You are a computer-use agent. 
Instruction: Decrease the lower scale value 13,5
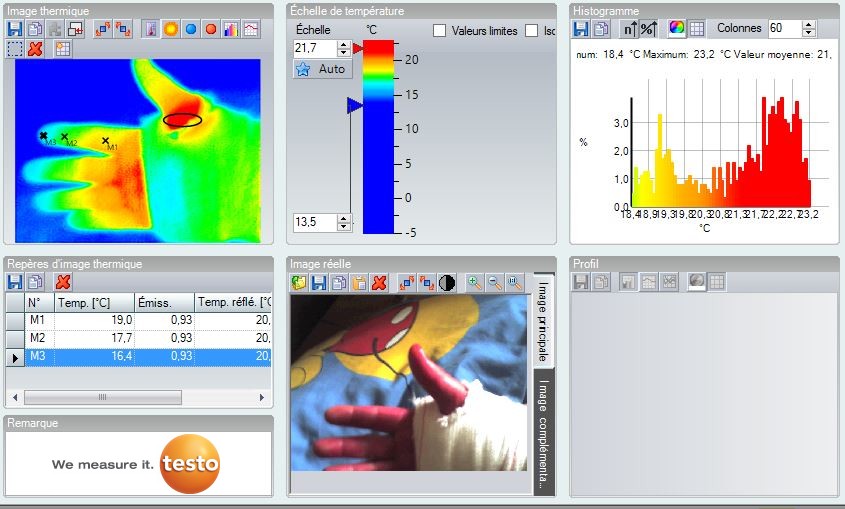click(x=344, y=226)
